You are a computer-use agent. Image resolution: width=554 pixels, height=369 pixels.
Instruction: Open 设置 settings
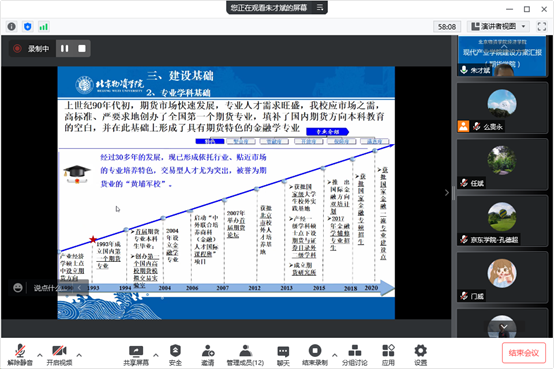point(420,355)
